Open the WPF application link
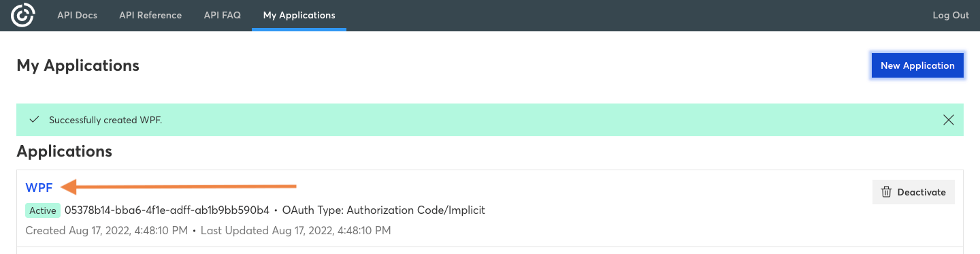This screenshot has width=980, height=254. pyautogui.click(x=39, y=187)
